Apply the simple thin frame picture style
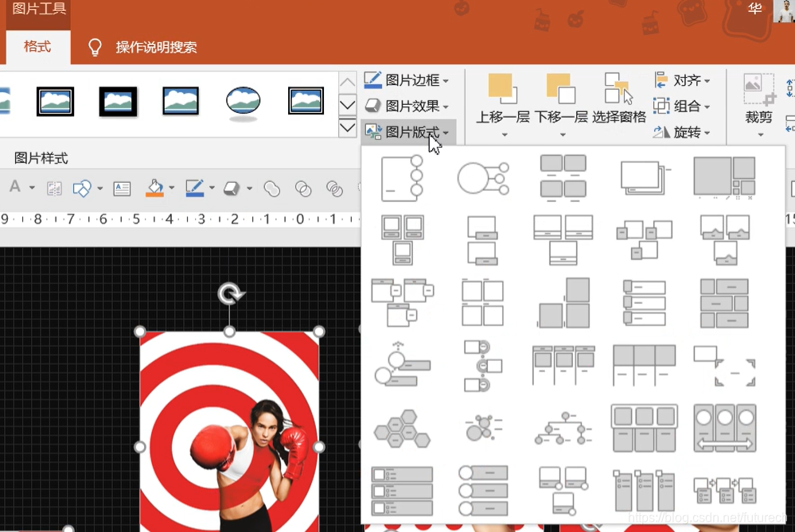This screenshot has width=795, height=532. click(181, 101)
